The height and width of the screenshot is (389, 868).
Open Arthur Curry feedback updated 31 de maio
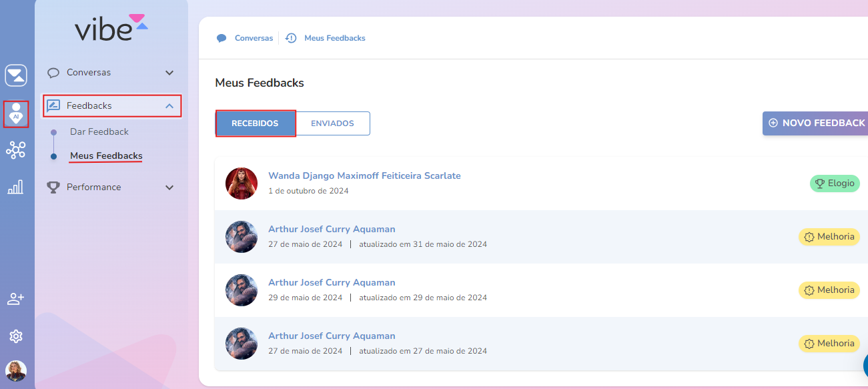point(541,237)
